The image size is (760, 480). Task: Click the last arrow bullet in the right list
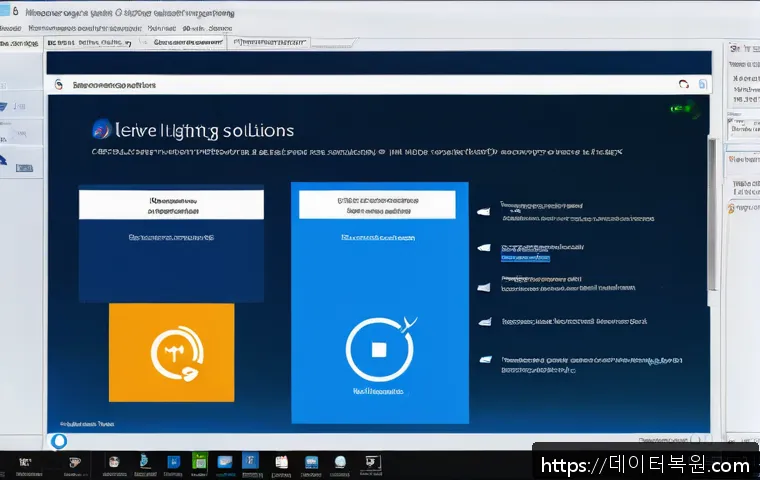click(484, 359)
